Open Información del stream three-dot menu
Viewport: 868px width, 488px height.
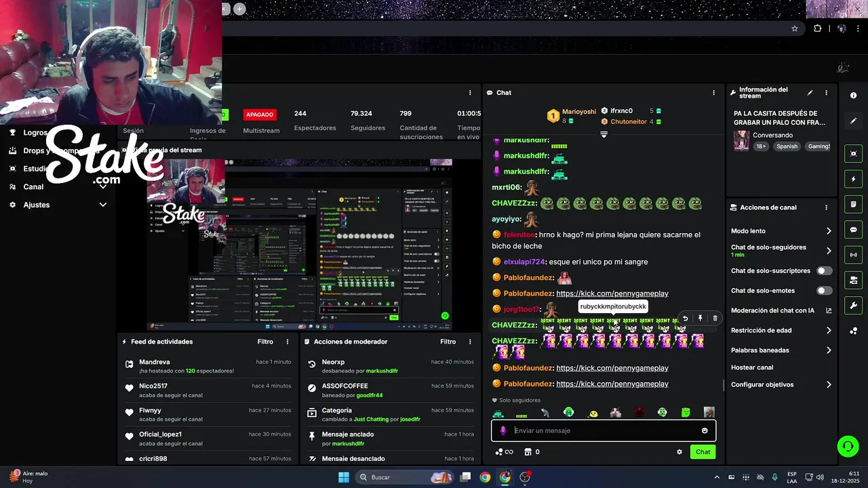point(826,93)
